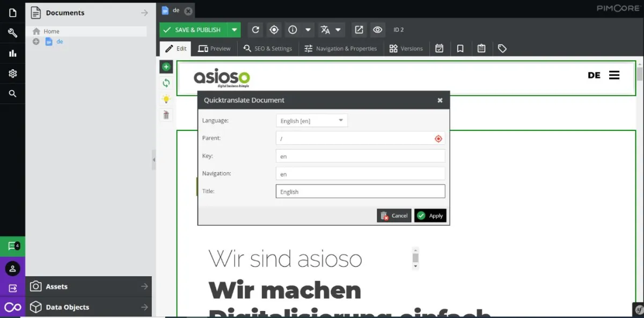
Task: Open document in new window via external link icon
Action: tap(358, 29)
